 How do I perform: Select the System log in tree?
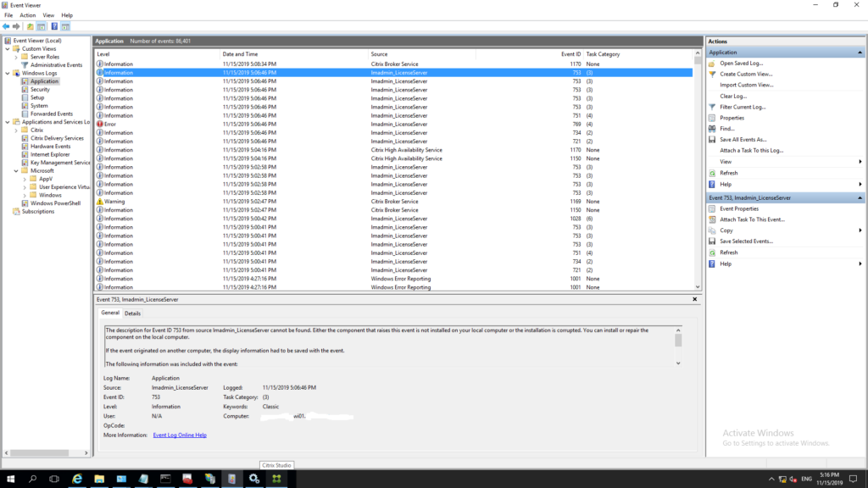click(39, 106)
